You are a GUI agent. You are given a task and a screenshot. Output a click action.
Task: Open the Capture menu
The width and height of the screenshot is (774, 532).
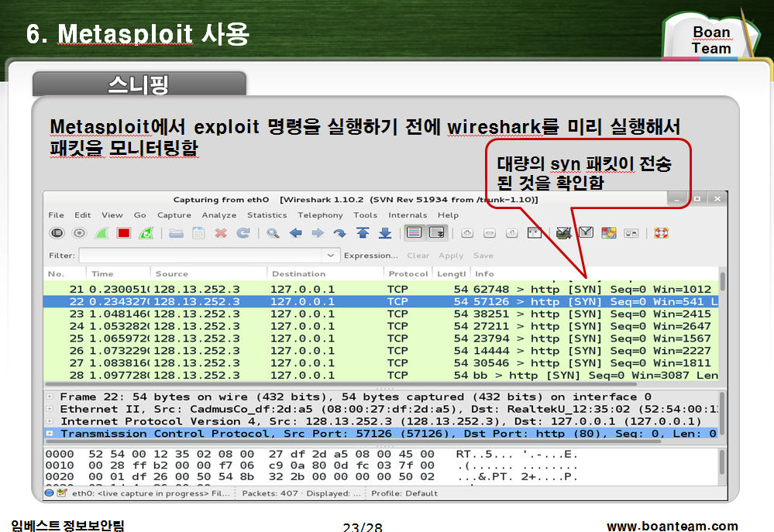(174, 215)
